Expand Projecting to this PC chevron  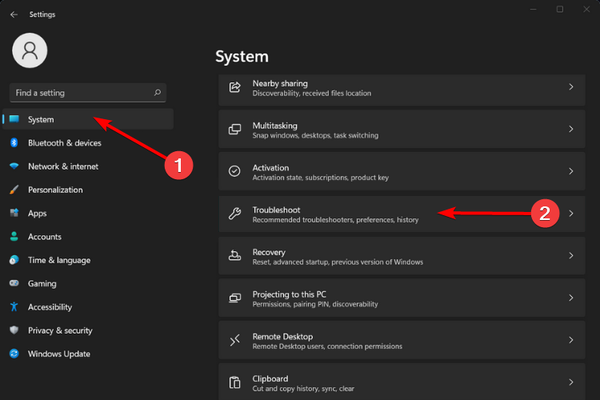tap(571, 298)
